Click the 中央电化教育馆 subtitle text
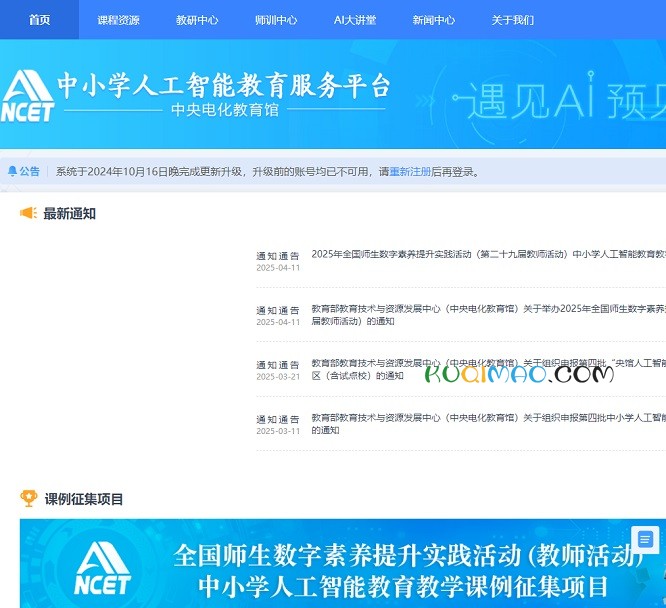Image resolution: width=666 pixels, height=608 pixels. coord(225,110)
